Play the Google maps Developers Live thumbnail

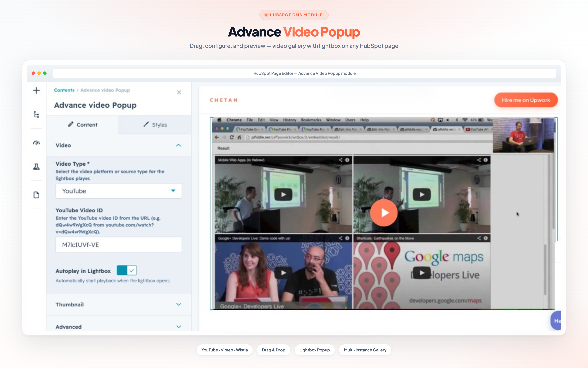point(422,273)
